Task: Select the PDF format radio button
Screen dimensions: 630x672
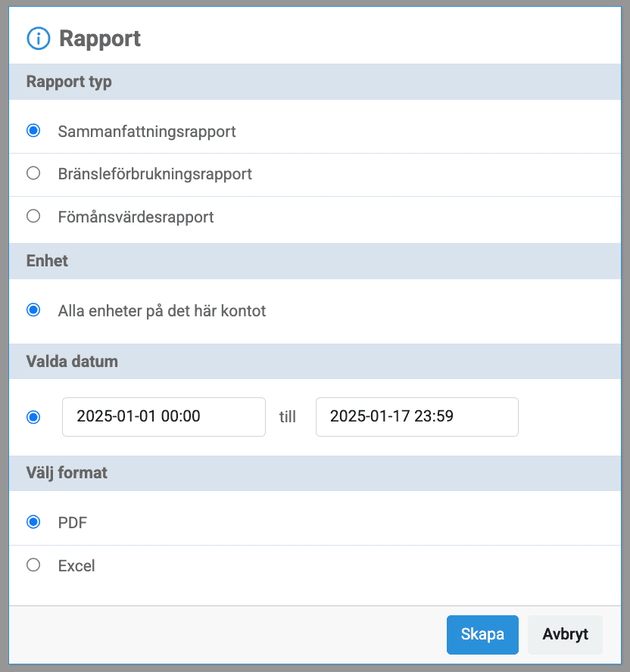Action: pos(33,522)
